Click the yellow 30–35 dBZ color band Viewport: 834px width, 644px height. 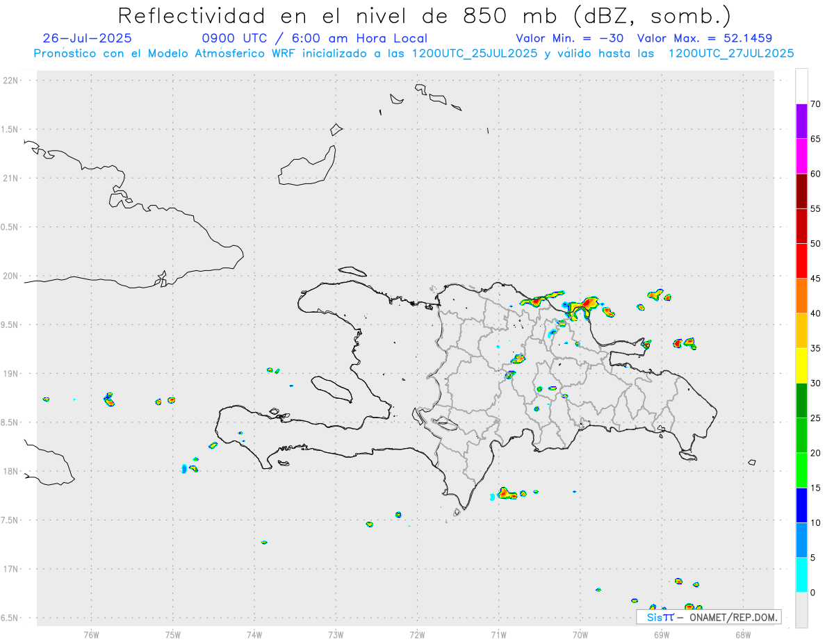coord(801,365)
